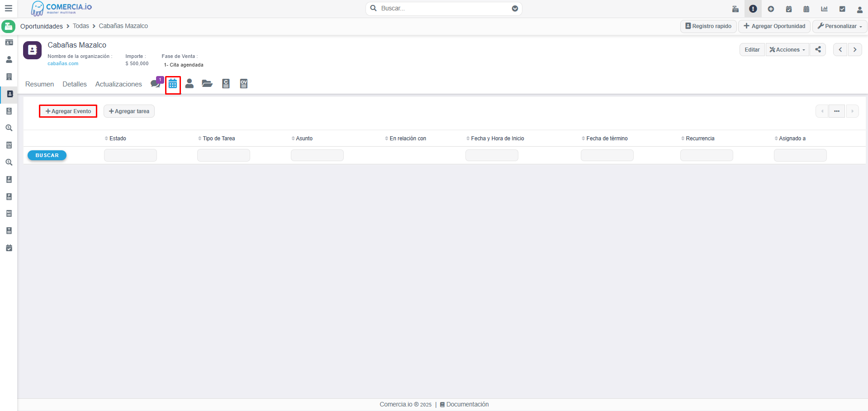
Task: Expand the search bar options arrow
Action: [x=515, y=9]
